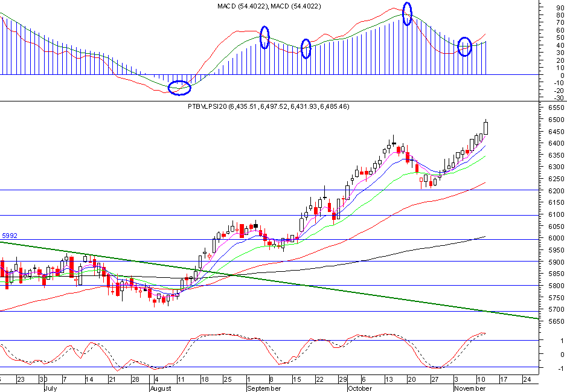Select the 5900 price axis value

point(556,262)
